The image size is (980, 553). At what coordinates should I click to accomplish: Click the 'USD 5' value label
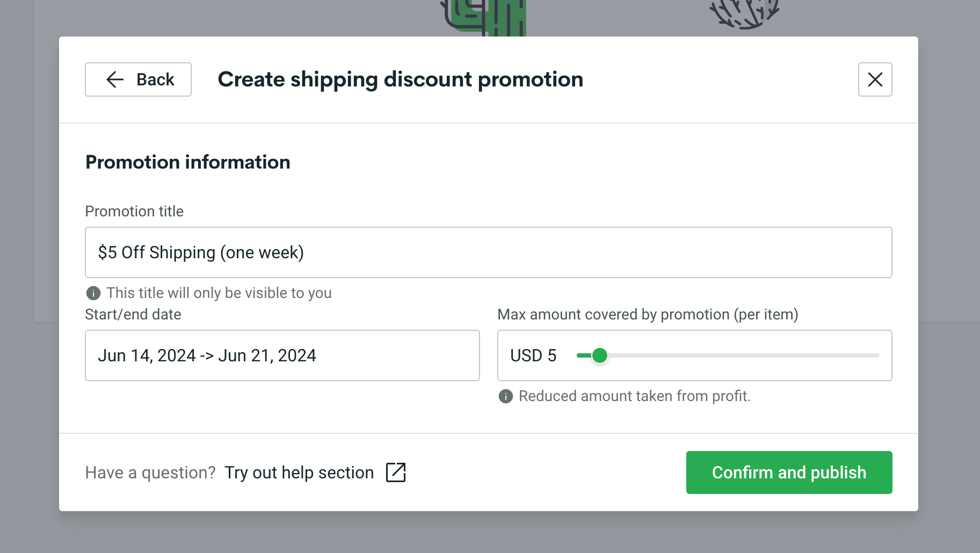point(533,355)
